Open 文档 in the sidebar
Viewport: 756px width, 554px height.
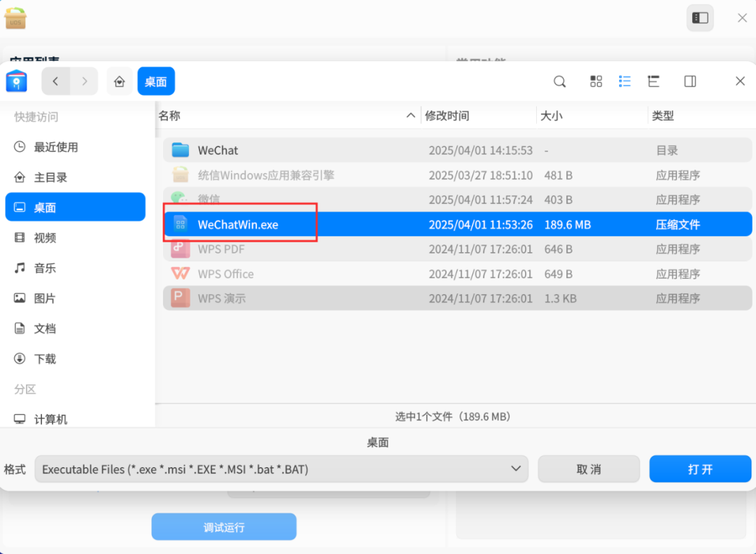point(75,328)
